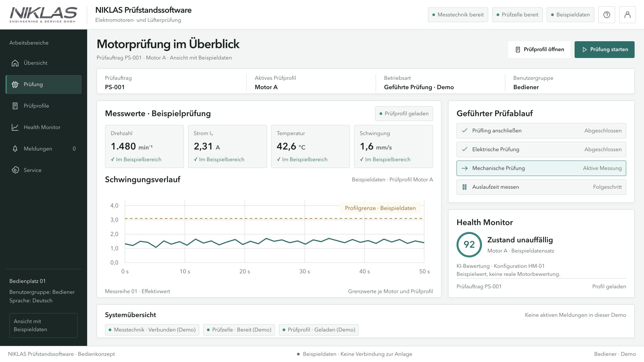This screenshot has width=644, height=362.
Task: Click the Gefährte Prüfung · Demo value
Action: [419, 87]
